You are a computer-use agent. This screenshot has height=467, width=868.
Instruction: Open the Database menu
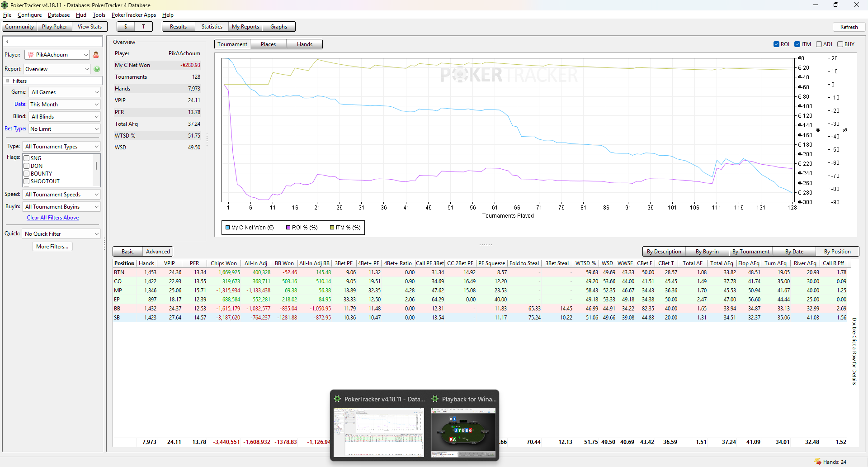[59, 15]
